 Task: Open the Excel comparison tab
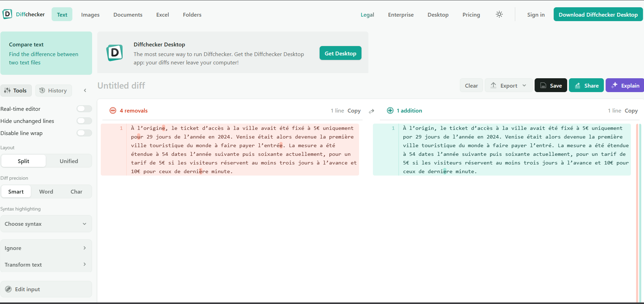[x=162, y=15]
